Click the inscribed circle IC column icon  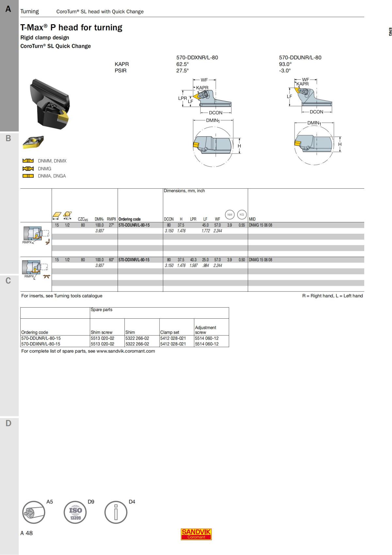pos(67,216)
